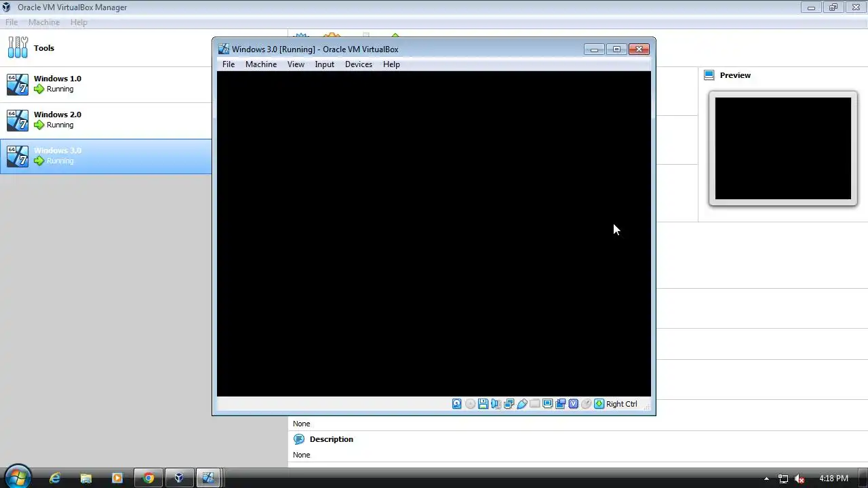Open File menu in Windows 3.0 VM window
This screenshot has width=868, height=488.
click(x=229, y=64)
